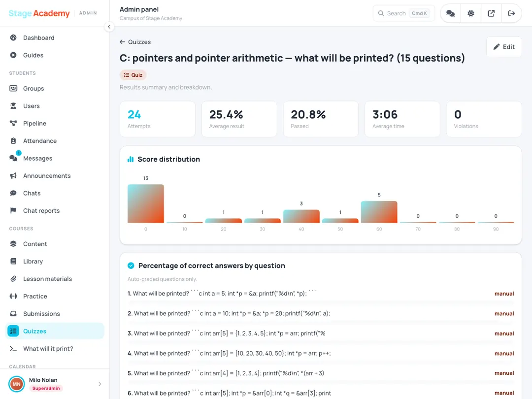This screenshot has width=532, height=399.
Task: Click the Content layers icon
Action: pyautogui.click(x=13, y=244)
